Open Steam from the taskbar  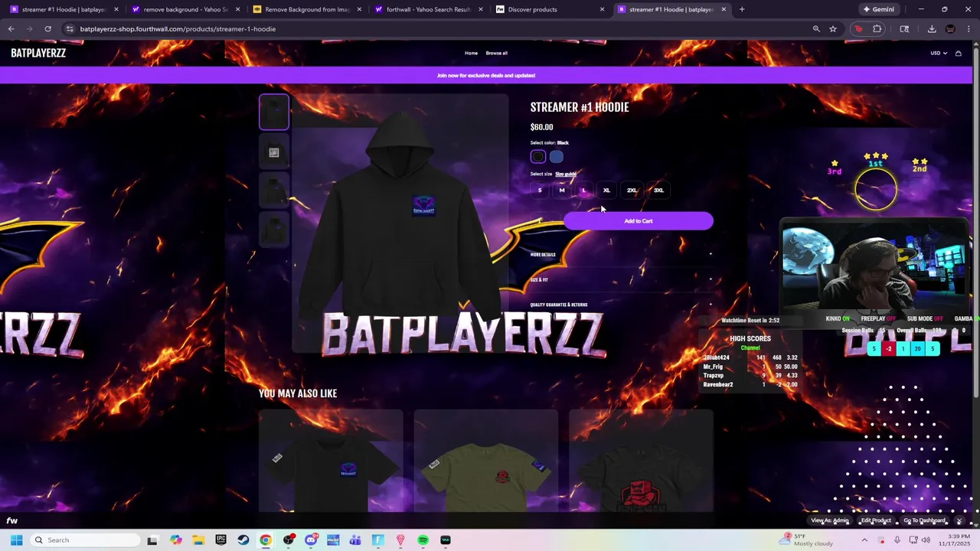pyautogui.click(x=243, y=540)
